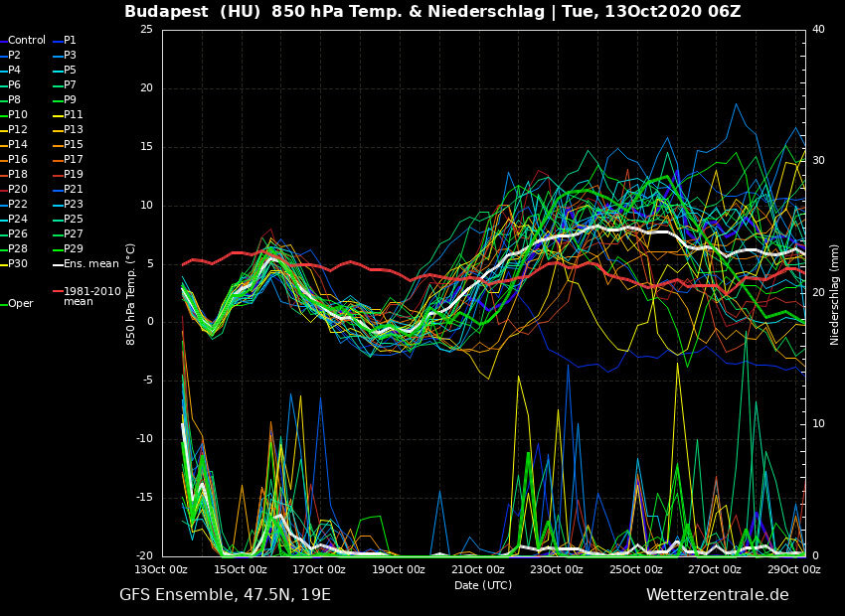The height and width of the screenshot is (616, 845).
Task: Click the 13Oct 00z date tick
Action: point(162,569)
